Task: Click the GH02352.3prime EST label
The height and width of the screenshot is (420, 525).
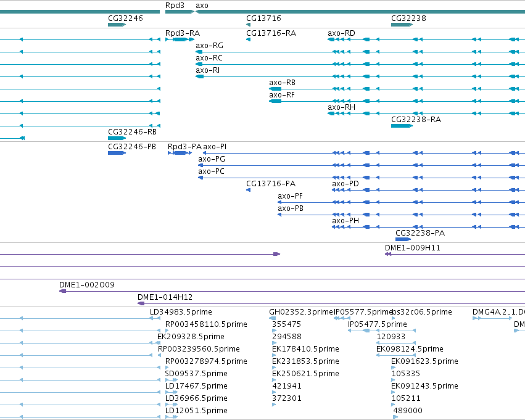Action: pyautogui.click(x=301, y=312)
